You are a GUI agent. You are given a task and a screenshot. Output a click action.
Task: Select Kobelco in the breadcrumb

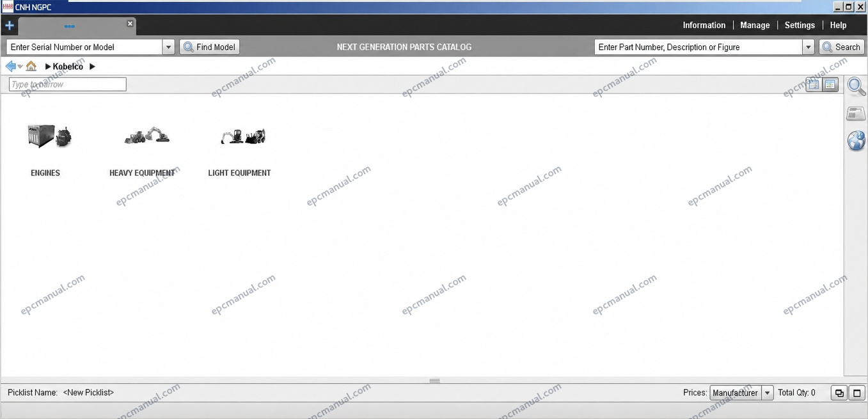coord(68,67)
